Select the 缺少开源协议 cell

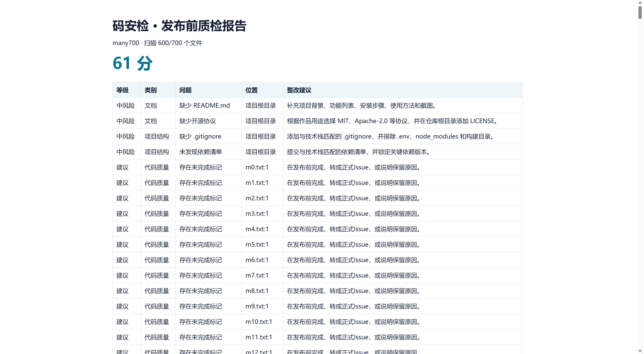click(x=208, y=121)
